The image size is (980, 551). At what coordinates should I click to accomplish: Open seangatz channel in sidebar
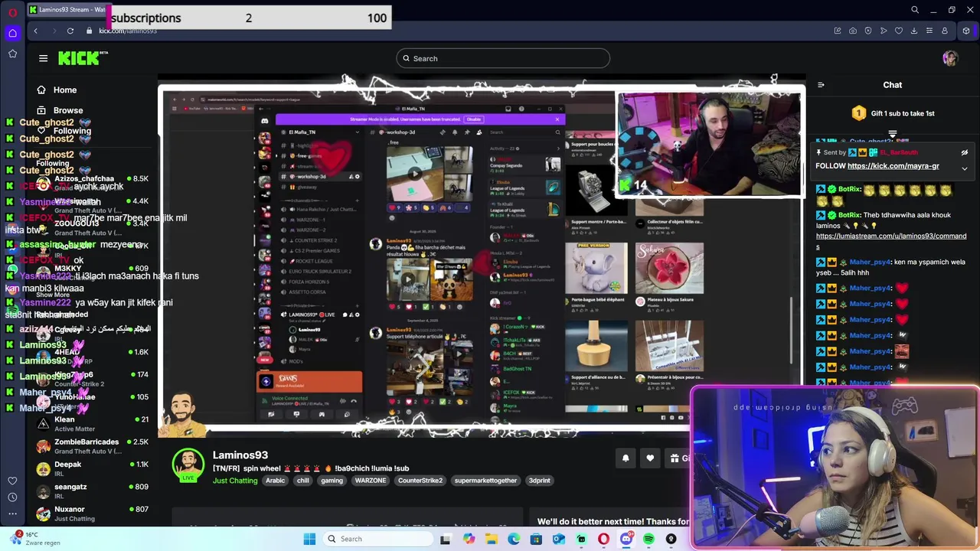click(92, 491)
